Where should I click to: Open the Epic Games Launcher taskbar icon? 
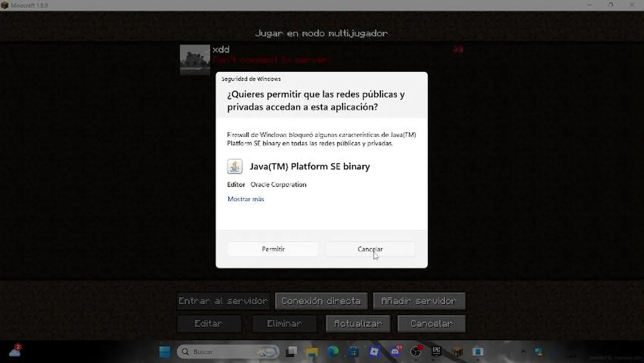[x=437, y=351]
